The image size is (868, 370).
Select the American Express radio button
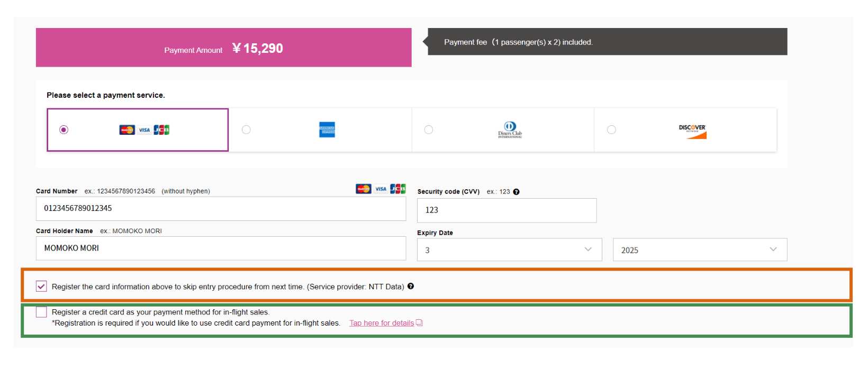246,129
